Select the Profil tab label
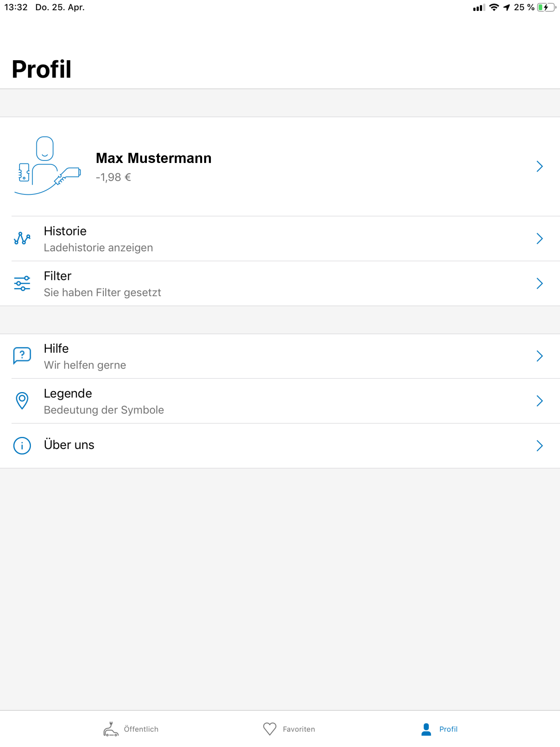Screen dimensions: 560x747 pos(448,729)
